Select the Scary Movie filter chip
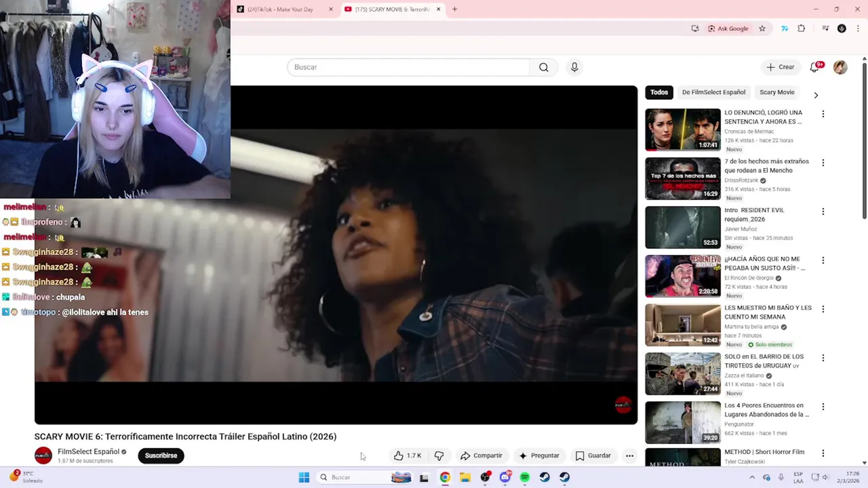The image size is (868, 488). point(777,92)
